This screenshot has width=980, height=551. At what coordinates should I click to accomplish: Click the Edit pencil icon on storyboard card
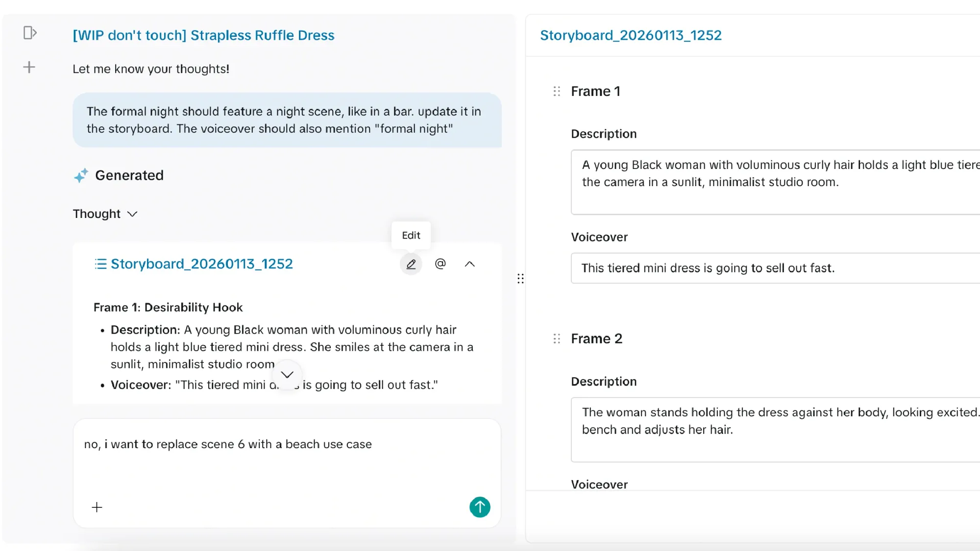(x=411, y=264)
